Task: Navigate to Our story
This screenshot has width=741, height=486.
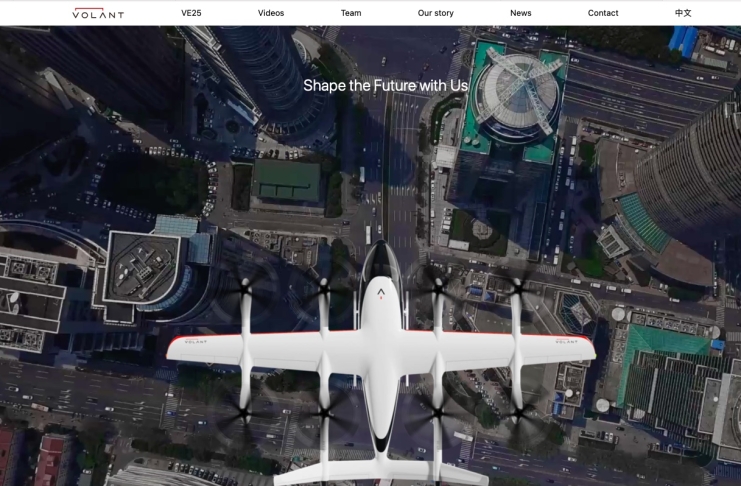Action: pyautogui.click(x=436, y=13)
